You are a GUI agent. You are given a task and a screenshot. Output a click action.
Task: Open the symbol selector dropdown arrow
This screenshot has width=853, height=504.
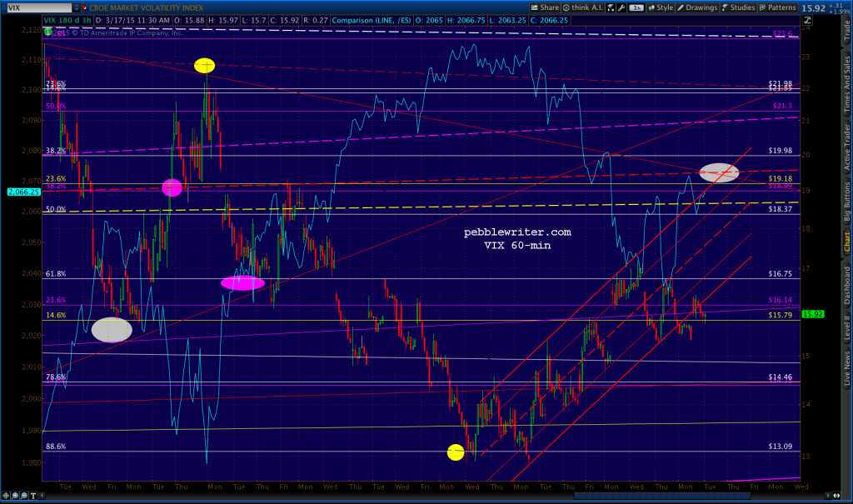coord(76,7)
